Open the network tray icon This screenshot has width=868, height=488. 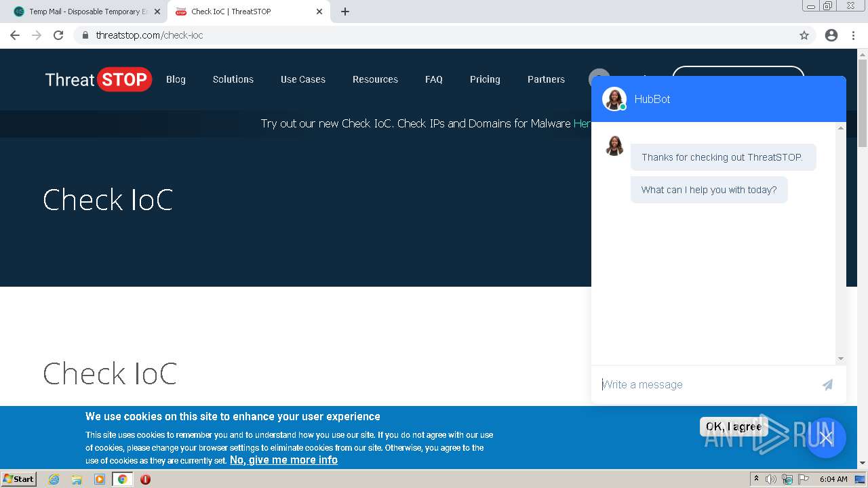[787, 479]
